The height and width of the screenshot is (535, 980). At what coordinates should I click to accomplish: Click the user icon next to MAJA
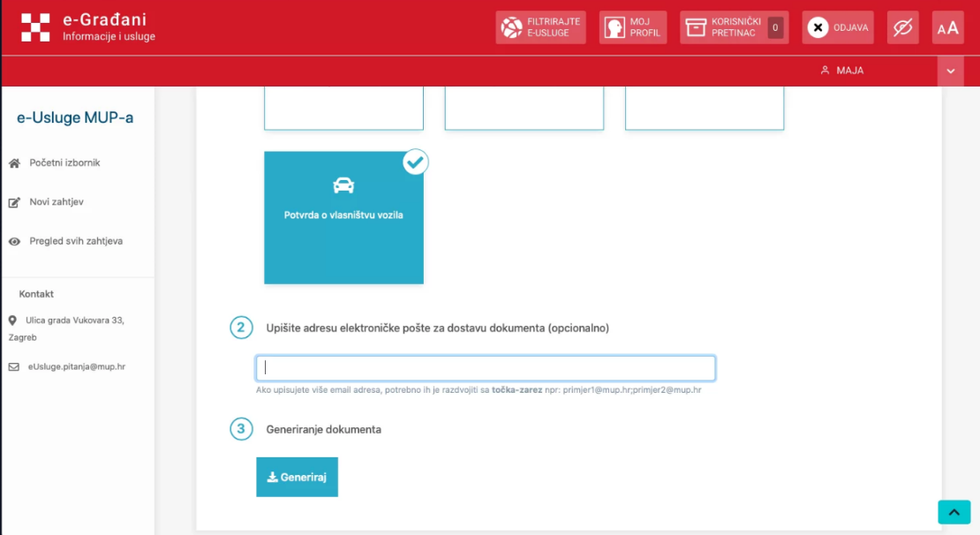point(825,71)
